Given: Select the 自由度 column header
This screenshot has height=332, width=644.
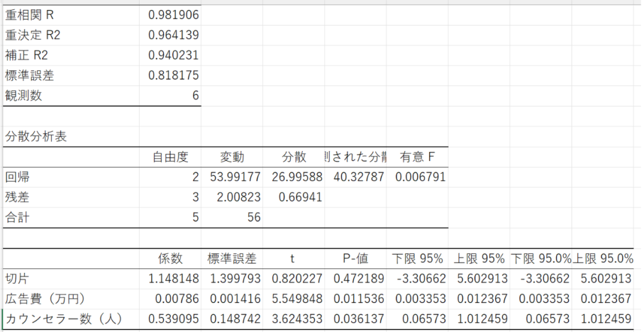Looking at the screenshot, I should tap(171, 157).
